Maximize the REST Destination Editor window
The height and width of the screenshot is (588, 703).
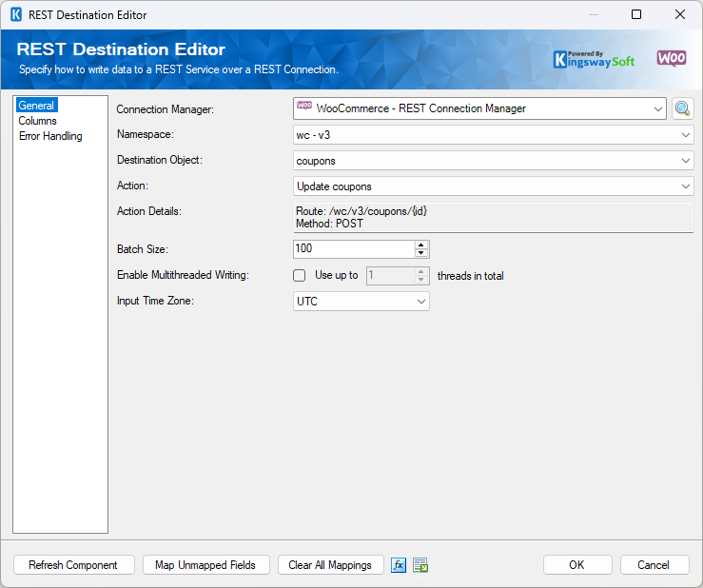[636, 14]
